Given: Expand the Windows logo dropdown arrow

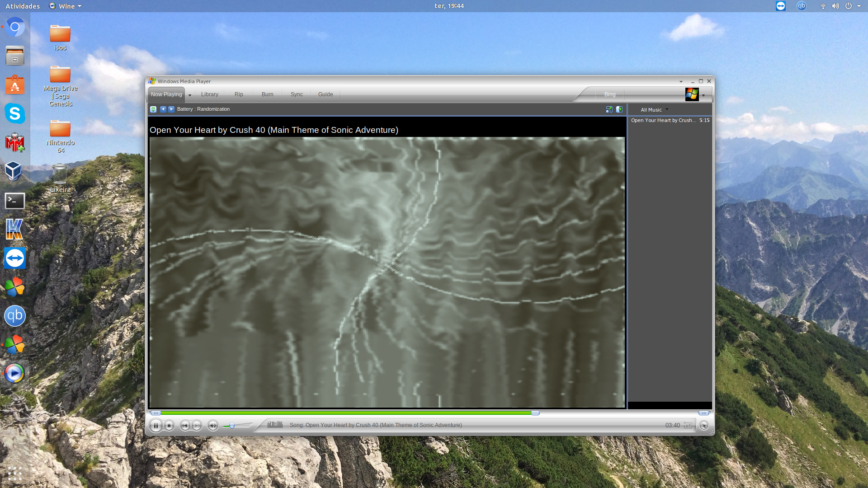Looking at the screenshot, I should pos(703,95).
